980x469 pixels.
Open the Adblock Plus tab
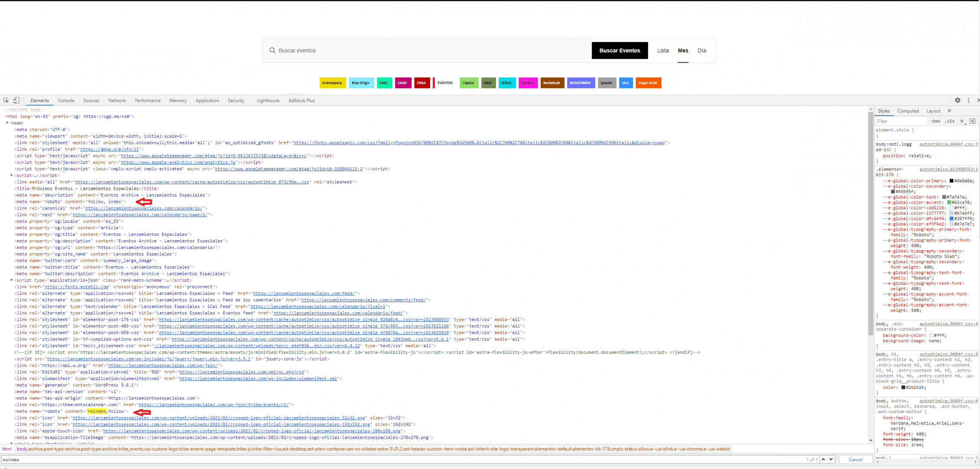pos(302,100)
